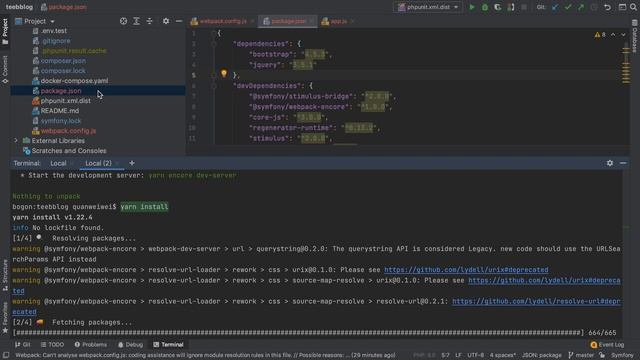
Task: Rollback changes with the undo arrow icon
Action: [x=607, y=7]
